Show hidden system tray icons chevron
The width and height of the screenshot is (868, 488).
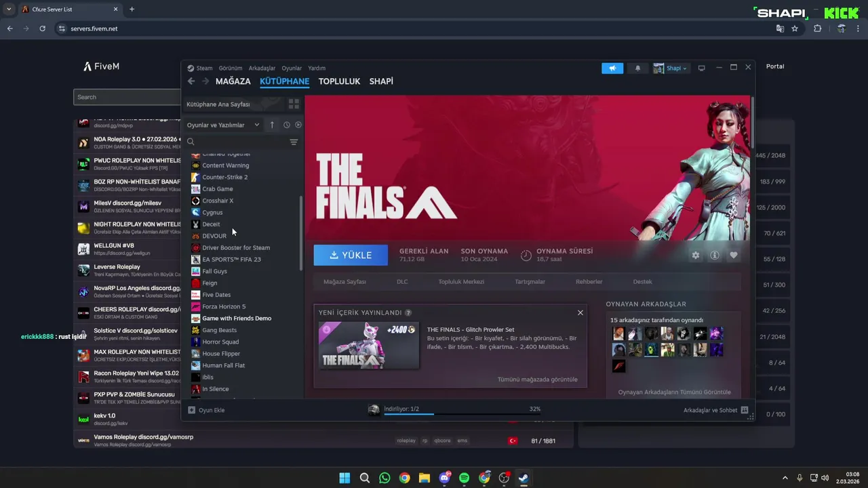785,478
